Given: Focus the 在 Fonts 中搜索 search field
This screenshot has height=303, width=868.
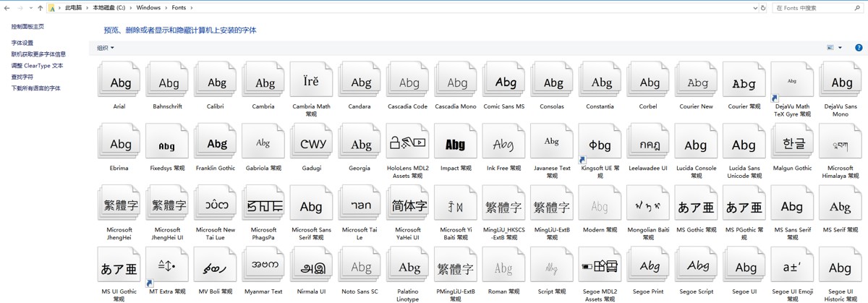Looking at the screenshot, I should pos(820,8).
